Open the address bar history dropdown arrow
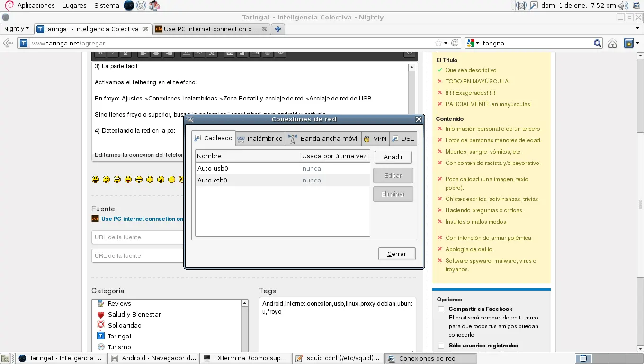Image resolution: width=644 pixels, height=364 pixels. (x=446, y=43)
